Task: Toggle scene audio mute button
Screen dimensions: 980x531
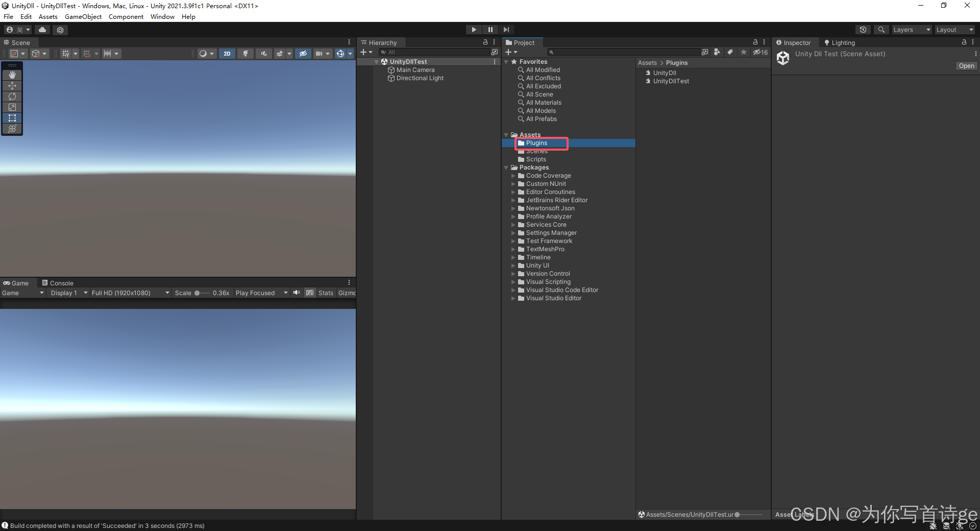Action: click(x=263, y=54)
